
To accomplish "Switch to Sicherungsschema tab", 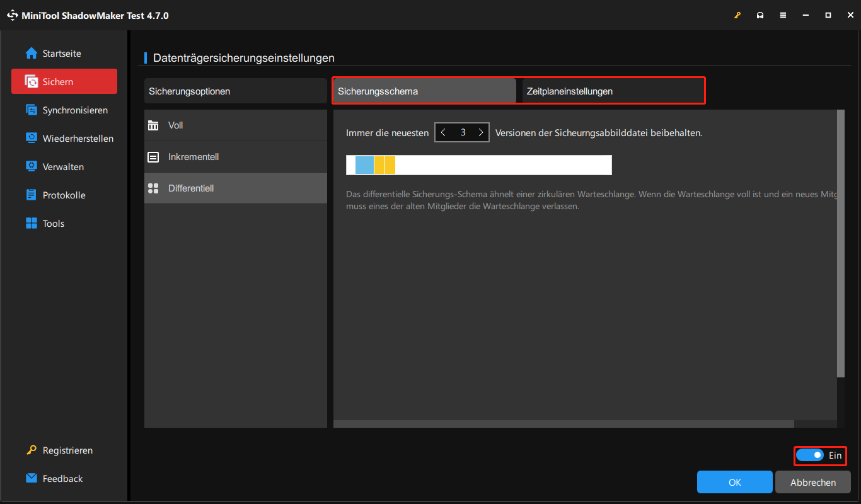I will 425,91.
